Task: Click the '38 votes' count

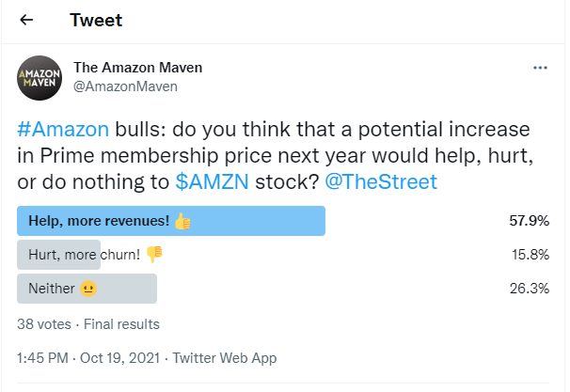Action: point(44,324)
